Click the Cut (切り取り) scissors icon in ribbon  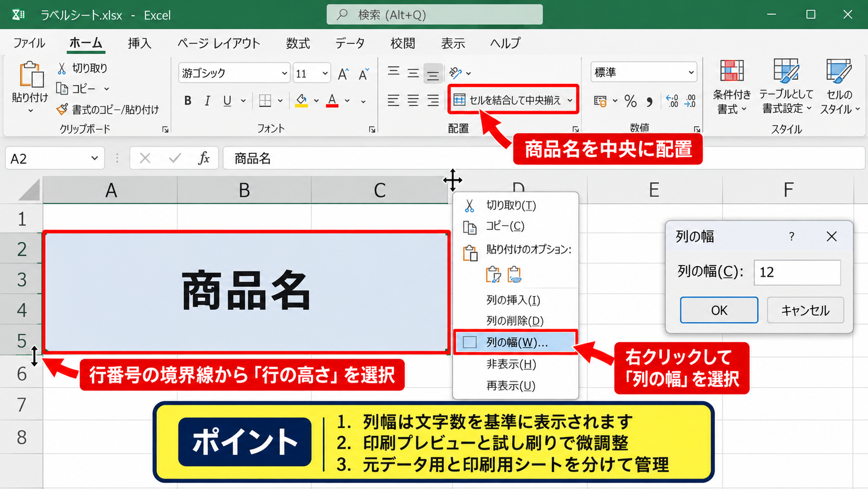[62, 68]
